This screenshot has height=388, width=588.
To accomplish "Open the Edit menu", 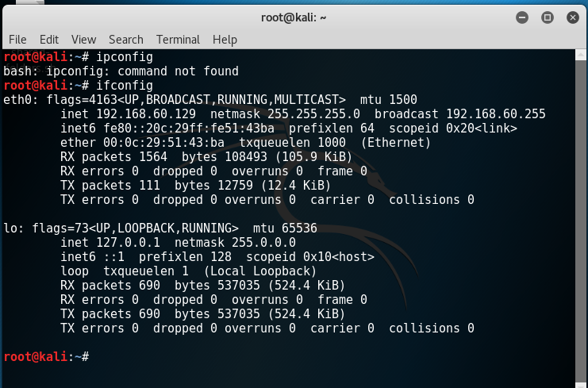I will click(49, 39).
